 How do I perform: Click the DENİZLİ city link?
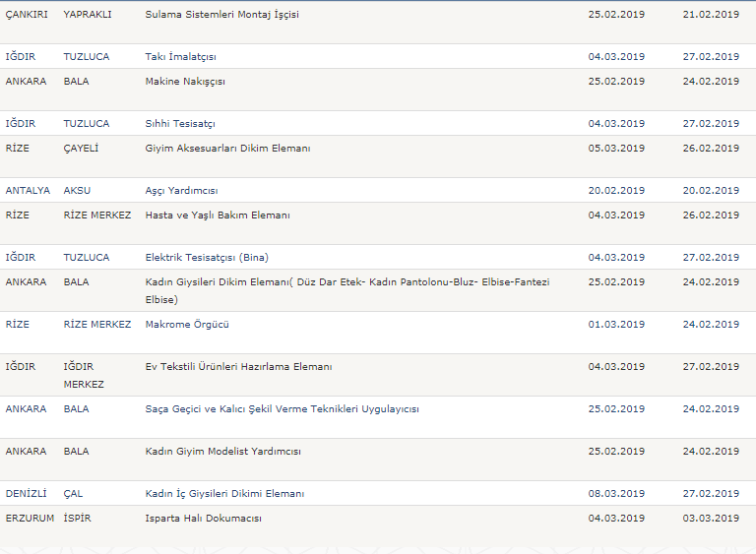[26, 494]
